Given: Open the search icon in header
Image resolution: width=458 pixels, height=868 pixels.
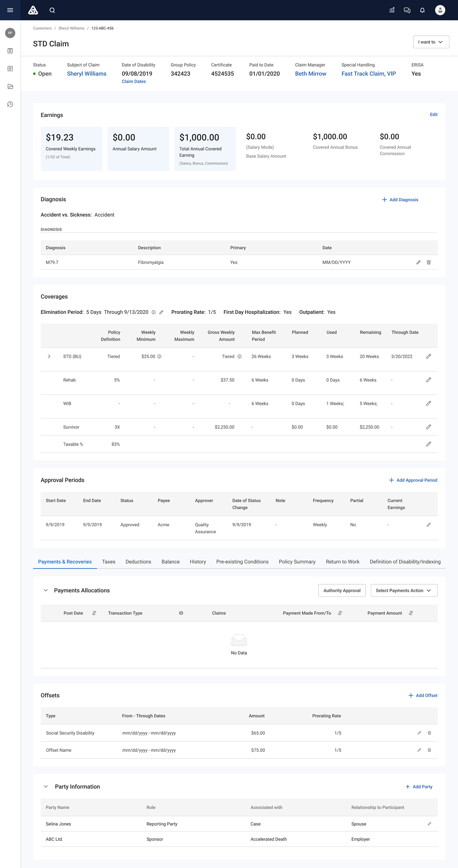Looking at the screenshot, I should 52,10.
